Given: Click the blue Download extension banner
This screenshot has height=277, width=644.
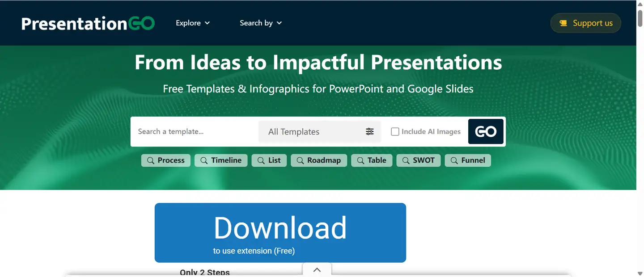Looking at the screenshot, I should point(280,233).
